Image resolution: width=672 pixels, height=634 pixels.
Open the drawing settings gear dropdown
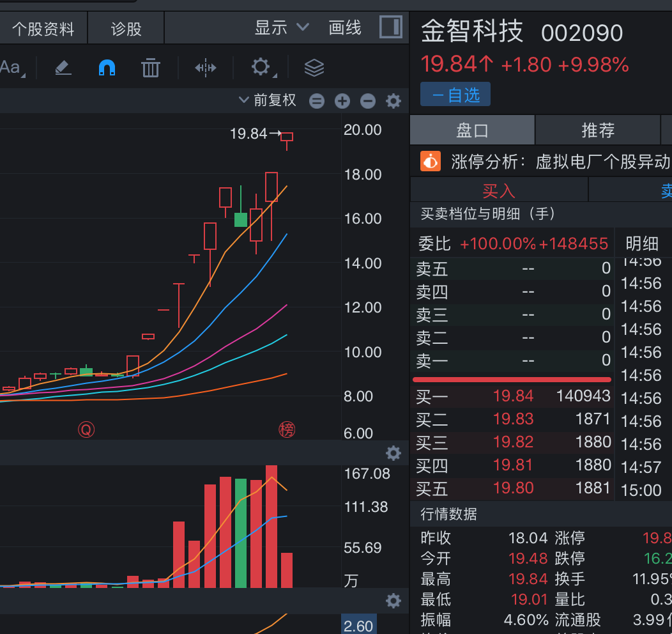click(261, 67)
